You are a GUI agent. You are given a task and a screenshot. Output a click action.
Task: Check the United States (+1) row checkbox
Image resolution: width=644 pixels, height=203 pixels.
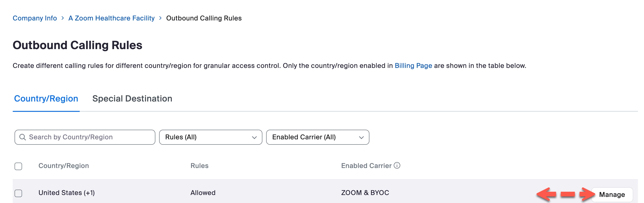point(18,193)
